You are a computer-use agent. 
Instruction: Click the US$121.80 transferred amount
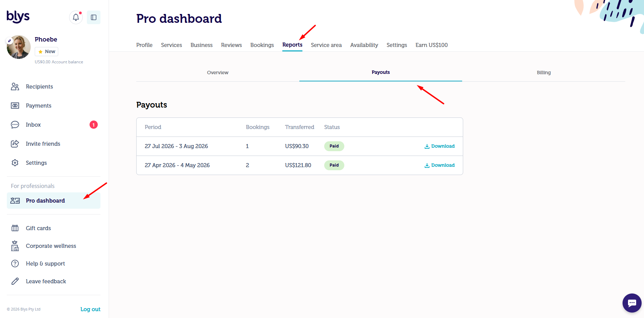pos(298,165)
